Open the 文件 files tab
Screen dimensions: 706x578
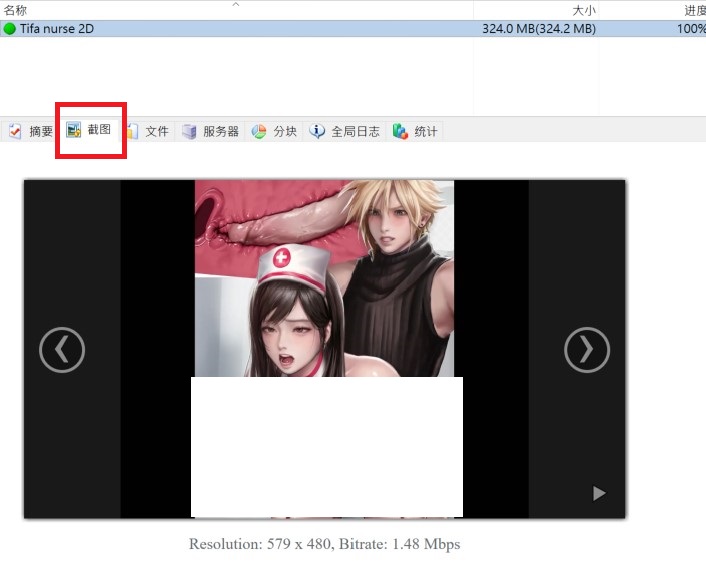pos(148,131)
